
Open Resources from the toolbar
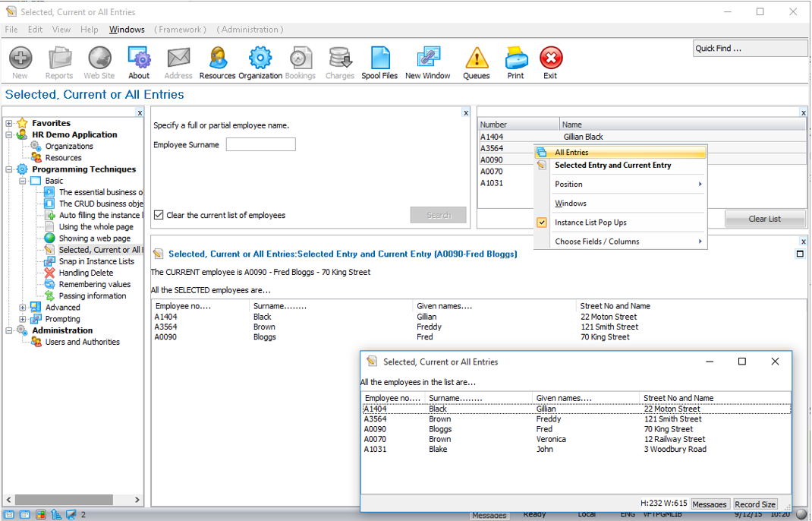218,58
